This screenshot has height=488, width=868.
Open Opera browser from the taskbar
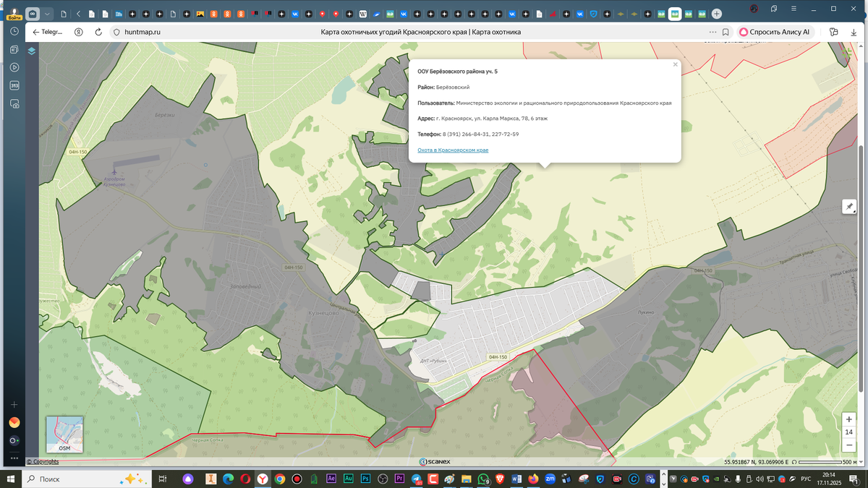(246, 479)
